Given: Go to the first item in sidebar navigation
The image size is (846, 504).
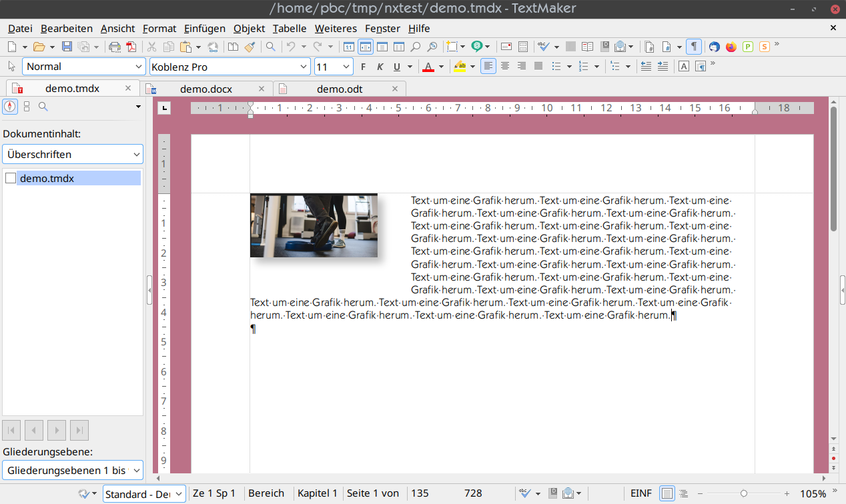Looking at the screenshot, I should point(11,431).
